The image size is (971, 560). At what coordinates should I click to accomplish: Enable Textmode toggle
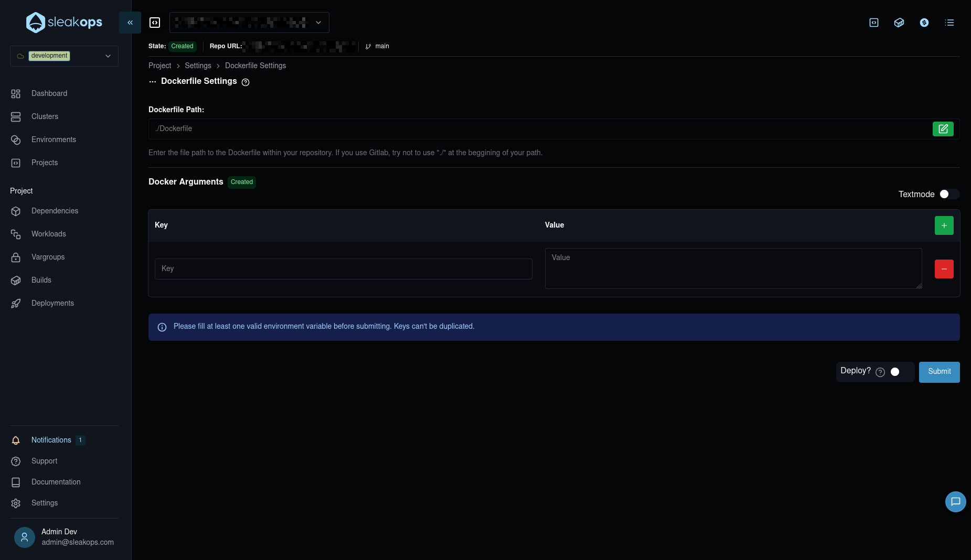click(x=948, y=194)
